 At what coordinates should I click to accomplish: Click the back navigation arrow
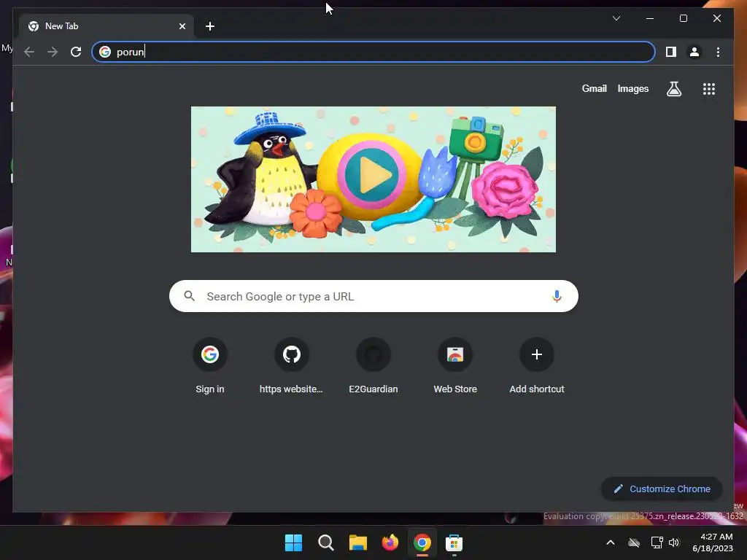(29, 52)
